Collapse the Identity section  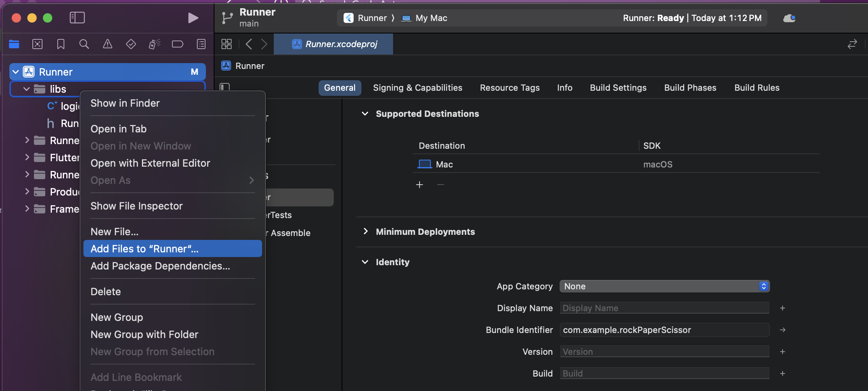[x=365, y=262]
